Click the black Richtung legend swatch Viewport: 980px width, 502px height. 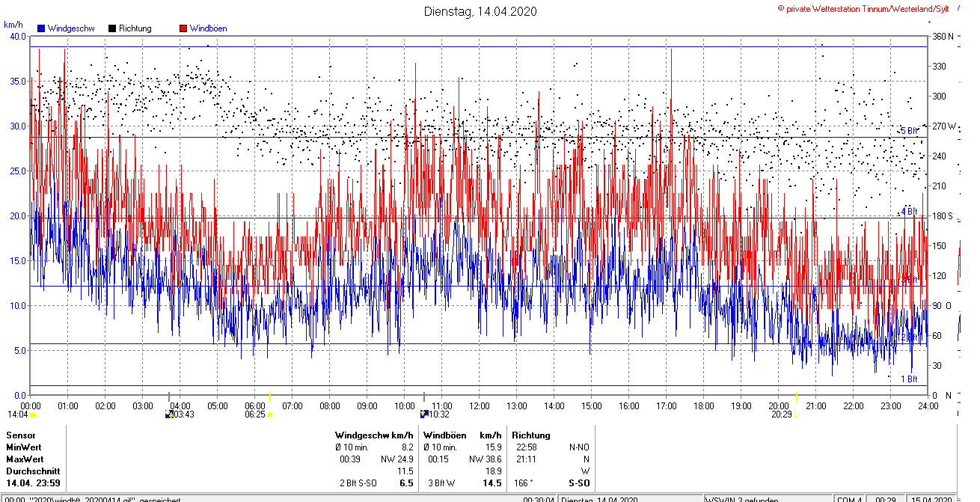pos(112,28)
